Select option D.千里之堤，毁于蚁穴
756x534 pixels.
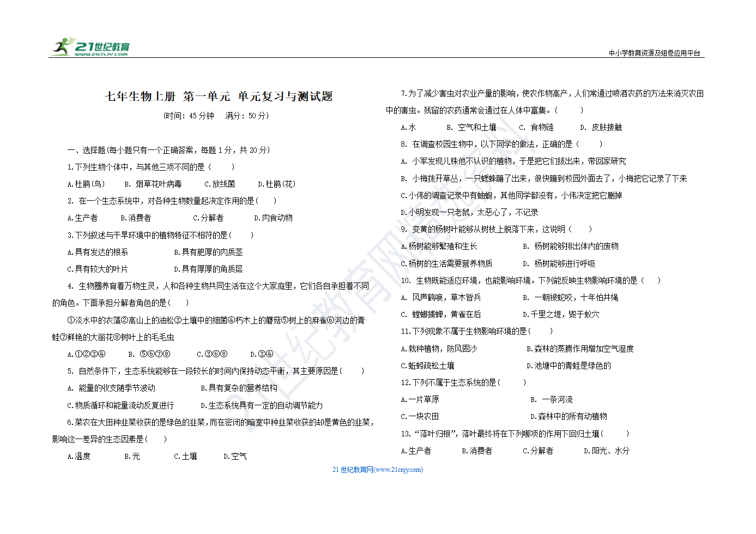pos(561,314)
